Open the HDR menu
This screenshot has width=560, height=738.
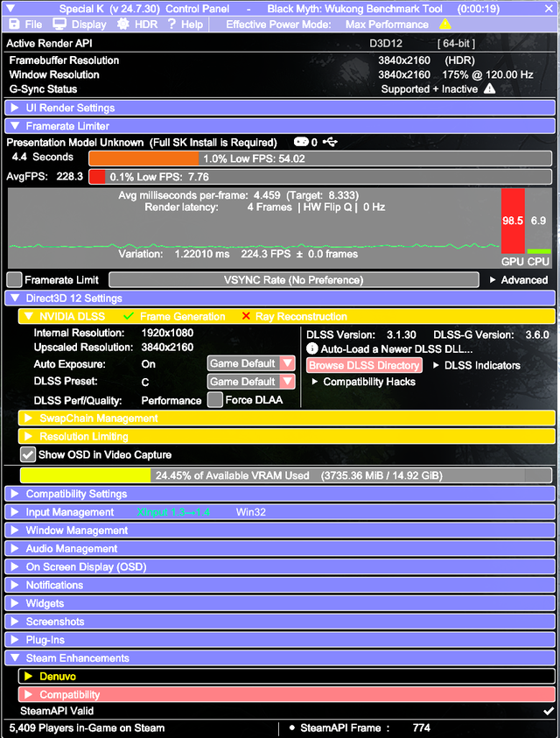click(x=137, y=25)
